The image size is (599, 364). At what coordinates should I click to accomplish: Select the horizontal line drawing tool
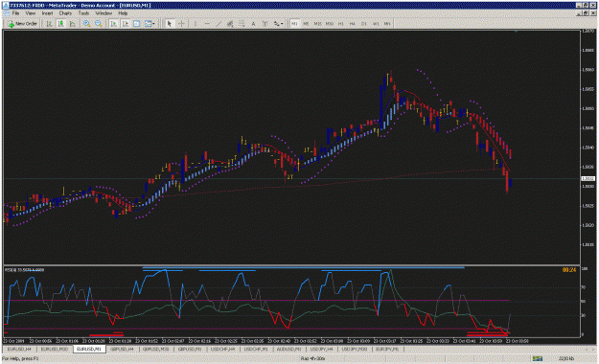[x=207, y=24]
